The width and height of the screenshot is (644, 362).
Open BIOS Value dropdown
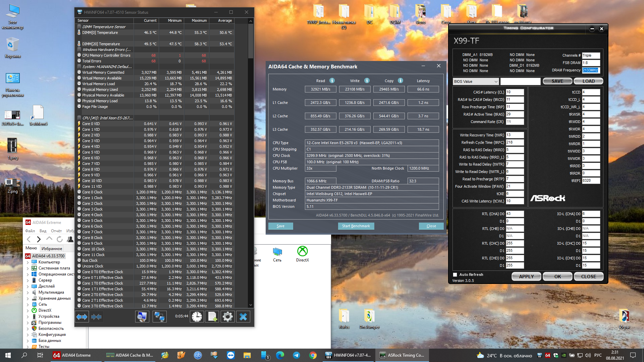point(476,81)
